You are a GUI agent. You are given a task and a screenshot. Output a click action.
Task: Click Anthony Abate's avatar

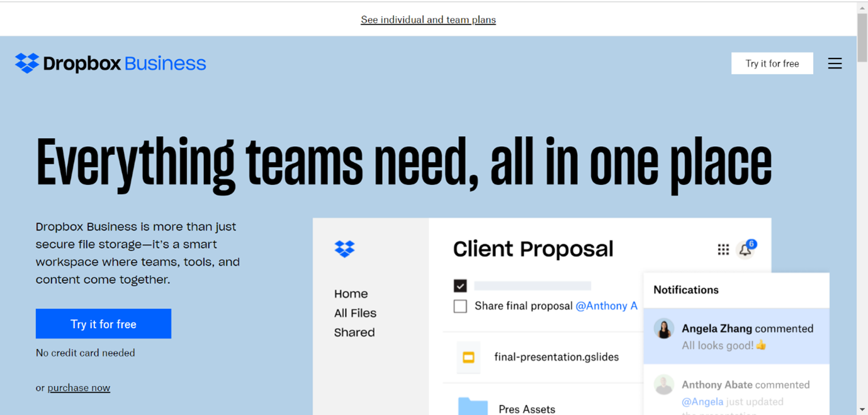click(663, 384)
